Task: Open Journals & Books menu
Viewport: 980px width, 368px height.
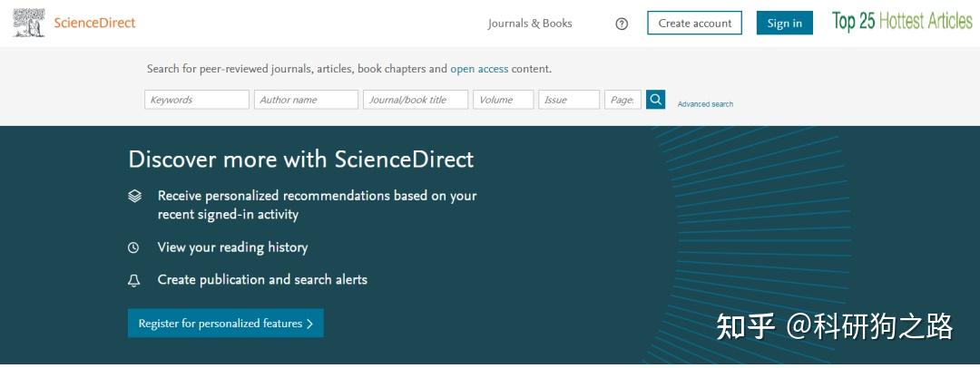Action: (x=530, y=24)
